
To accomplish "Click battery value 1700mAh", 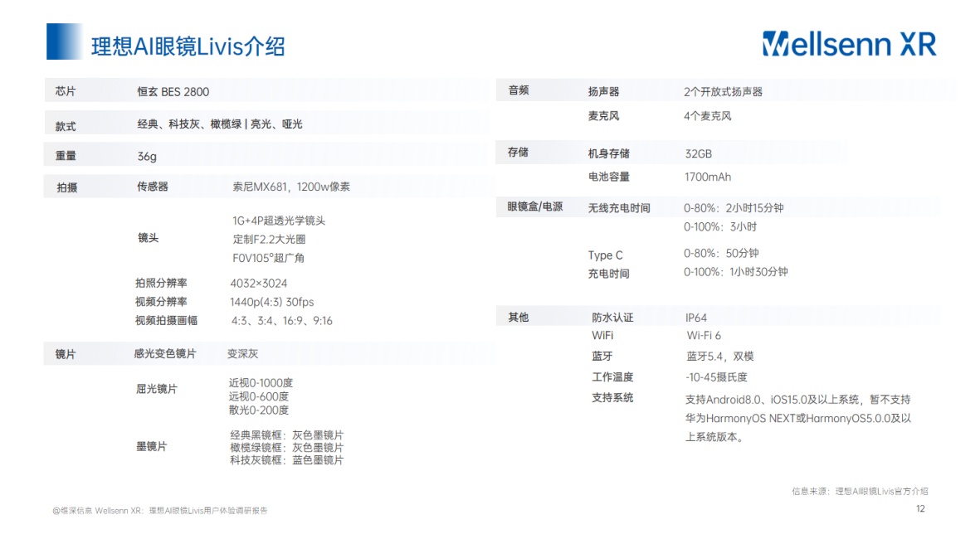I will [x=708, y=177].
